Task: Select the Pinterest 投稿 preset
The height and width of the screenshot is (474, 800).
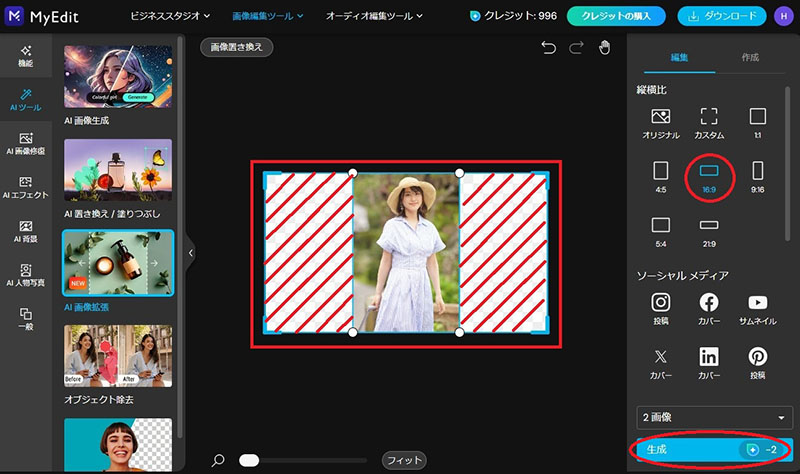Action: click(x=758, y=363)
